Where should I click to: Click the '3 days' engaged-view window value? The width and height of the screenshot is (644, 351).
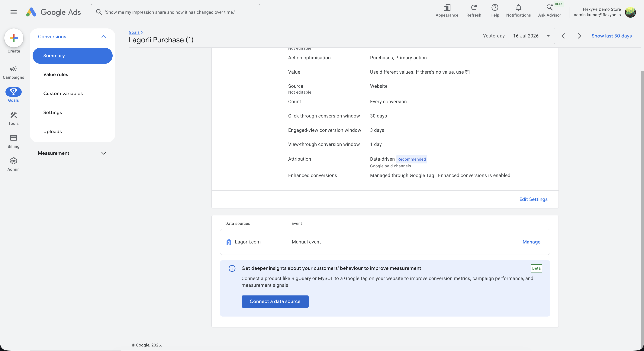[x=377, y=130]
